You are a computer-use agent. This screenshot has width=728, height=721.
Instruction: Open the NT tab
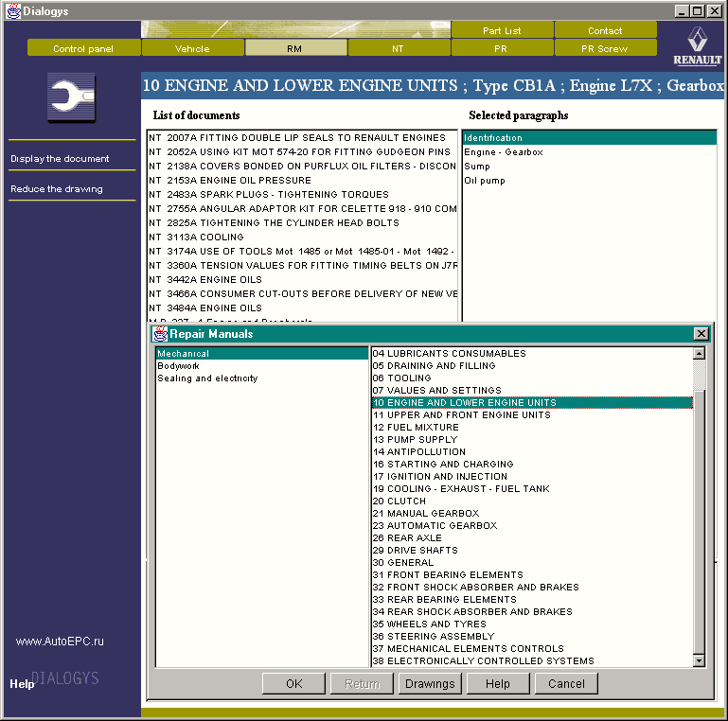[399, 48]
